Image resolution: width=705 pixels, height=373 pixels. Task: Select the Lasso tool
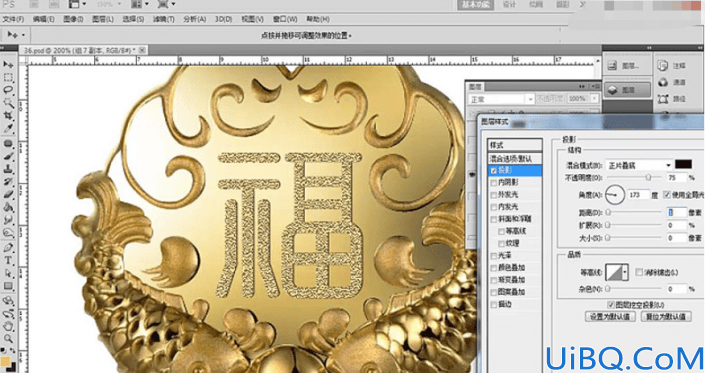(8, 90)
